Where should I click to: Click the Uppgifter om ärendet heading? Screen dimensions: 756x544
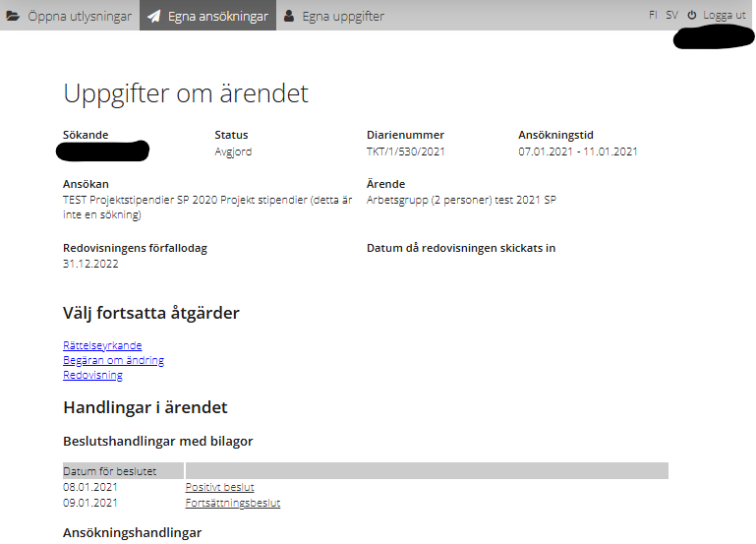click(x=186, y=93)
